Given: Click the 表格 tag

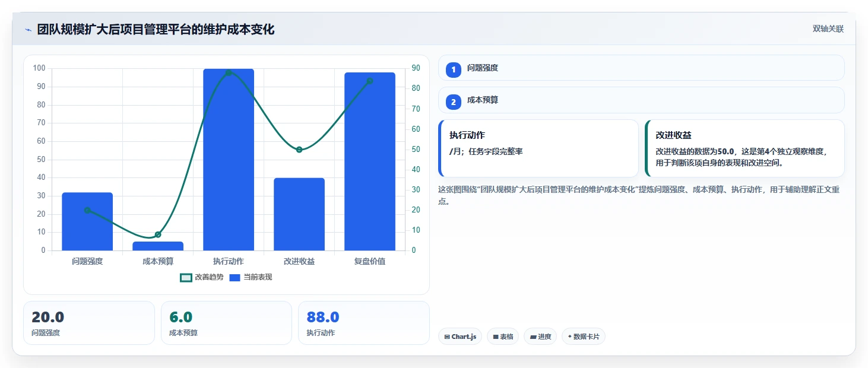Looking at the screenshot, I should tap(503, 337).
